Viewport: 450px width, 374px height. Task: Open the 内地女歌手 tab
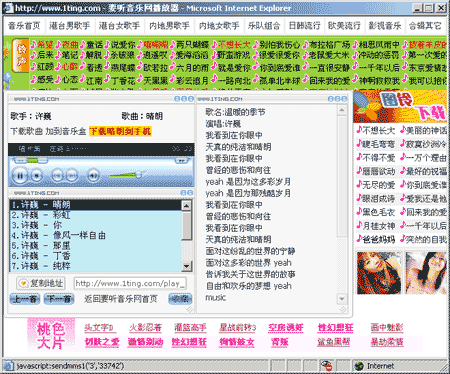(219, 26)
